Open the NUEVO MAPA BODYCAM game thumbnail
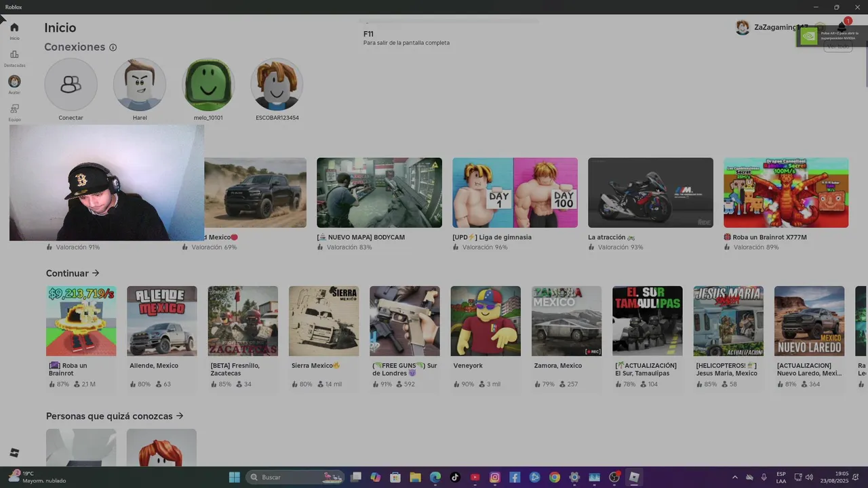868x488 pixels. click(379, 192)
